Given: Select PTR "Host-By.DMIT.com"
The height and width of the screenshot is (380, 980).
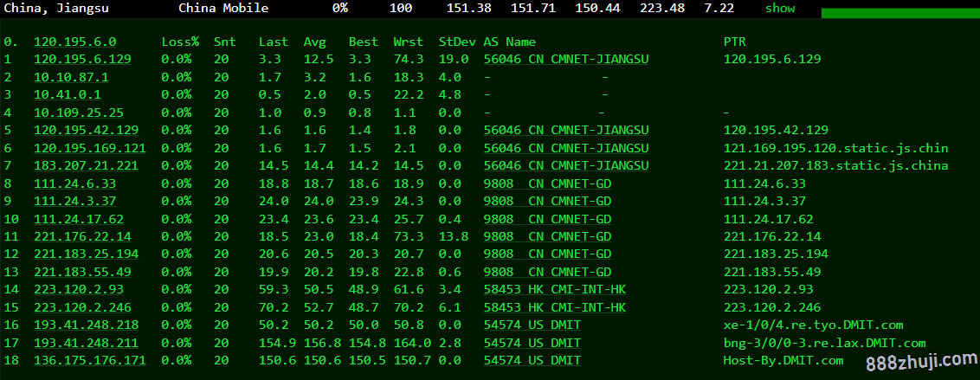Looking at the screenshot, I should point(783,361).
